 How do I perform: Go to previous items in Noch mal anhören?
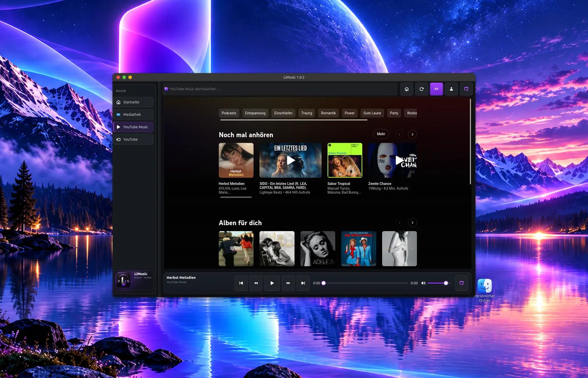(399, 134)
